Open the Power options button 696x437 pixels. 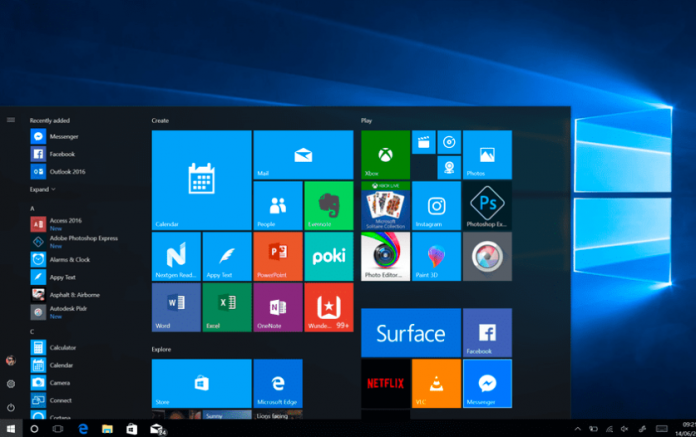[x=11, y=407]
